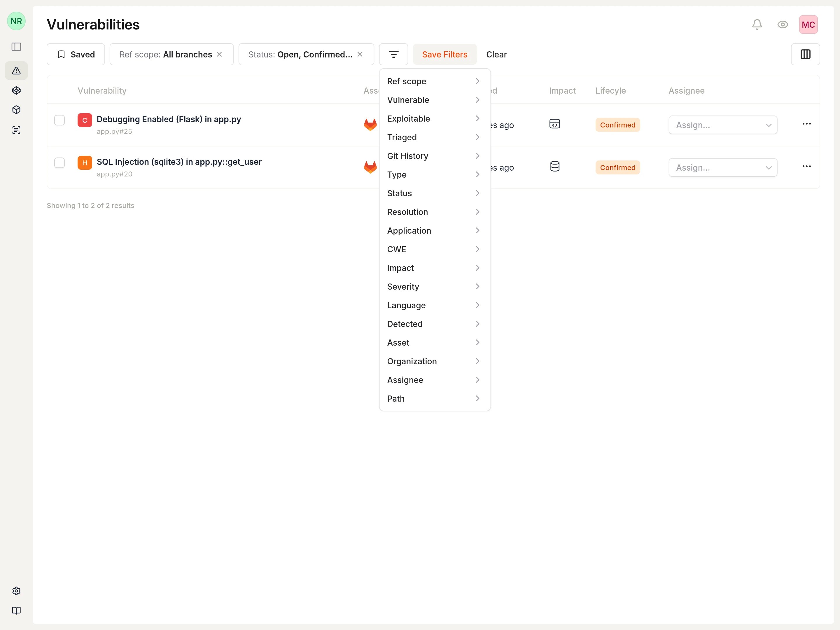Viewport: 840px width, 630px height.
Task: Click Confirmed badge in SQL Injection row
Action: (618, 167)
